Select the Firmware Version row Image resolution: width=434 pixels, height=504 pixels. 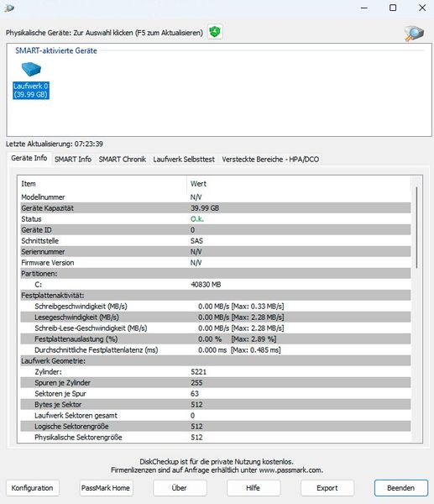click(216, 263)
